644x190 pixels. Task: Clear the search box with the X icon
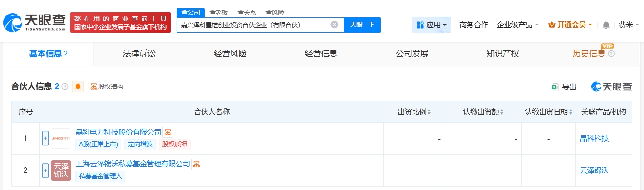(x=334, y=25)
